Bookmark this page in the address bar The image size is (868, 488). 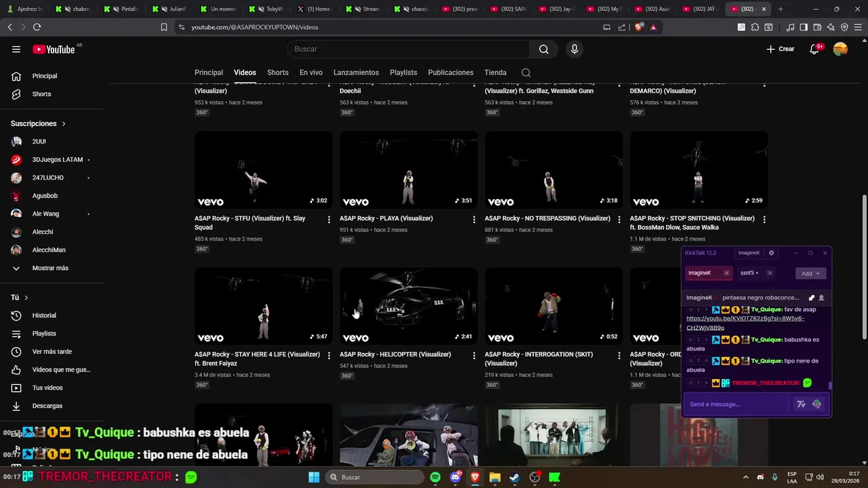coord(163,27)
